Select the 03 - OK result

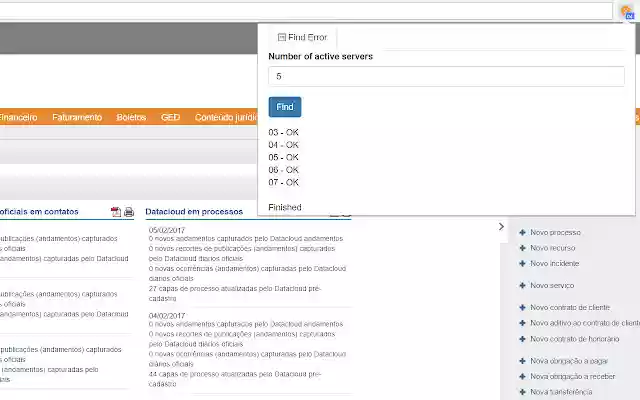tap(283, 132)
